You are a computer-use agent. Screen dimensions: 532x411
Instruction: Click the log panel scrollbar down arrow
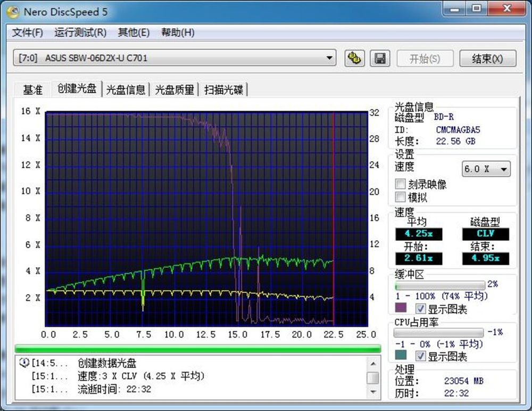[x=373, y=393]
